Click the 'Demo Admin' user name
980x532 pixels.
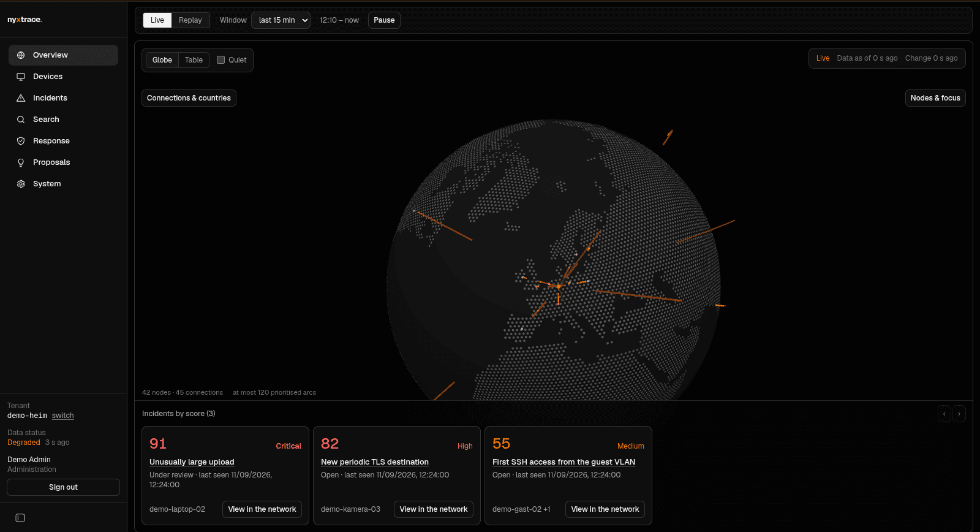[29, 460]
